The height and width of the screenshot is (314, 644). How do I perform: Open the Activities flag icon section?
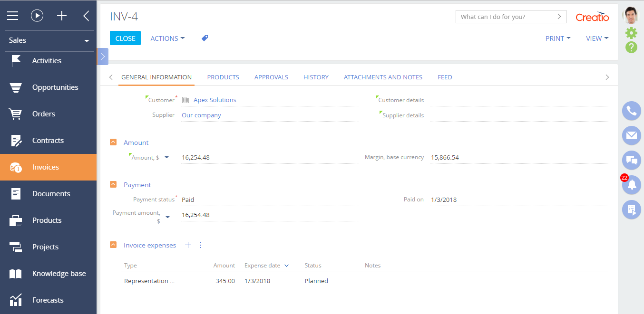[16, 61]
